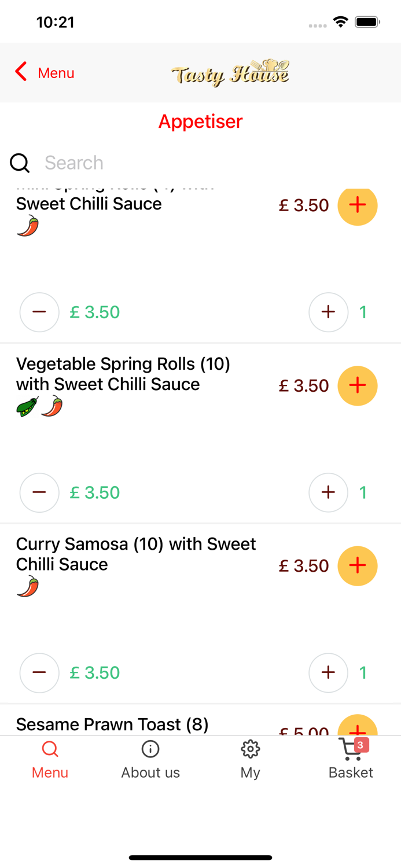Screen dimensions: 401x868
Task: Add Vegetable Spring Rolls with yellow plus
Action: 358,385
